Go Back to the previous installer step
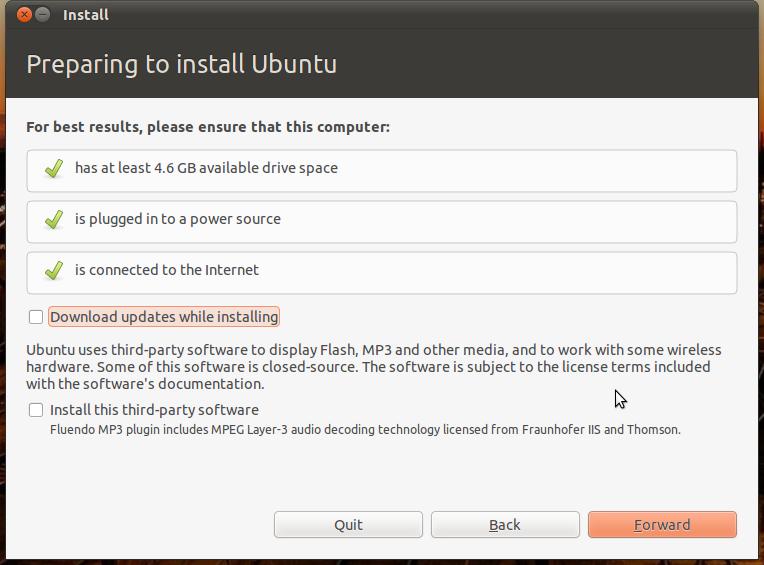The width and height of the screenshot is (764, 565). (x=505, y=525)
